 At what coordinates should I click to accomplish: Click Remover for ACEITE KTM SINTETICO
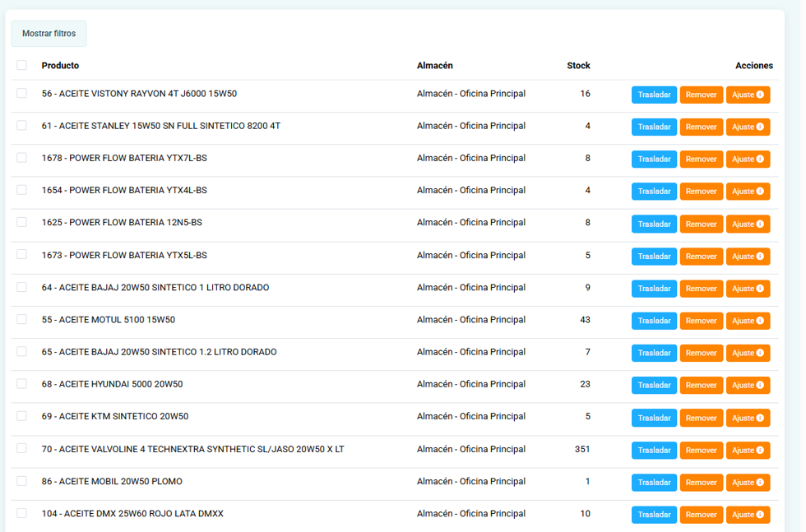coord(701,418)
